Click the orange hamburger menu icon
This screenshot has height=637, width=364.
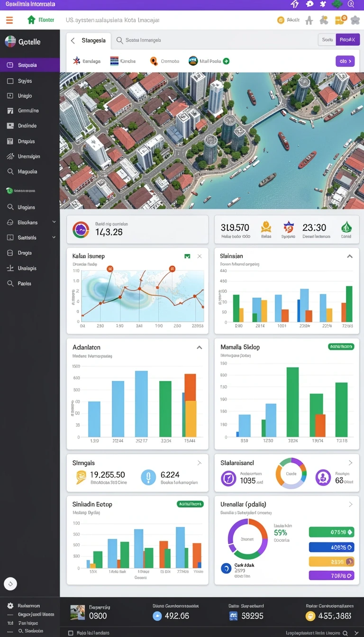[x=9, y=20]
